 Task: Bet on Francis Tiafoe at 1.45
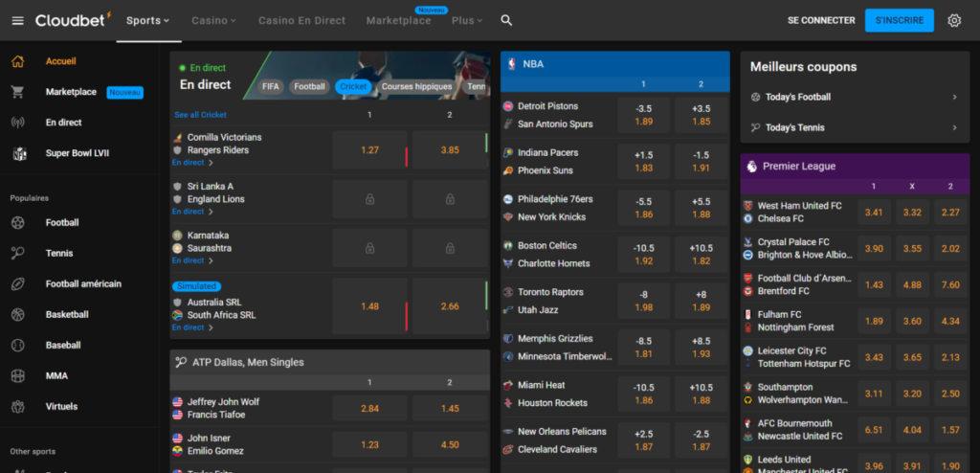(450, 409)
